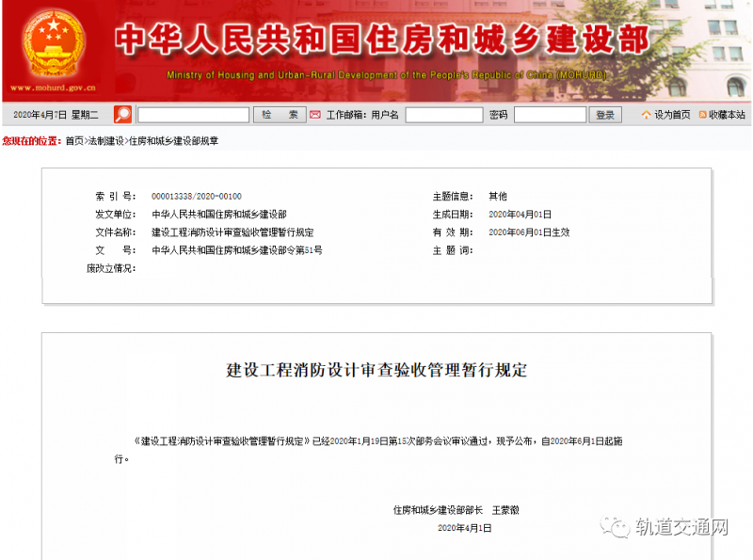Go to 首页 in the breadcrumb
Image resolution: width=753 pixels, height=560 pixels.
click(73, 140)
